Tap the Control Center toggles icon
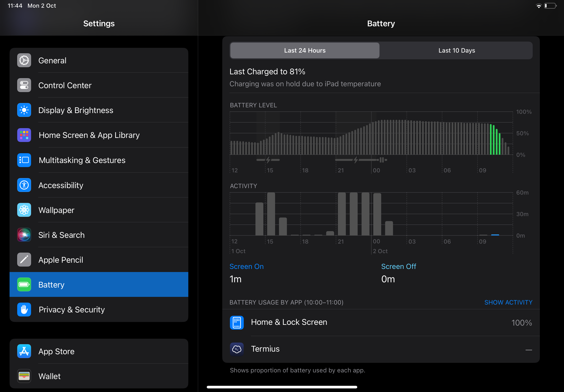 (x=24, y=85)
